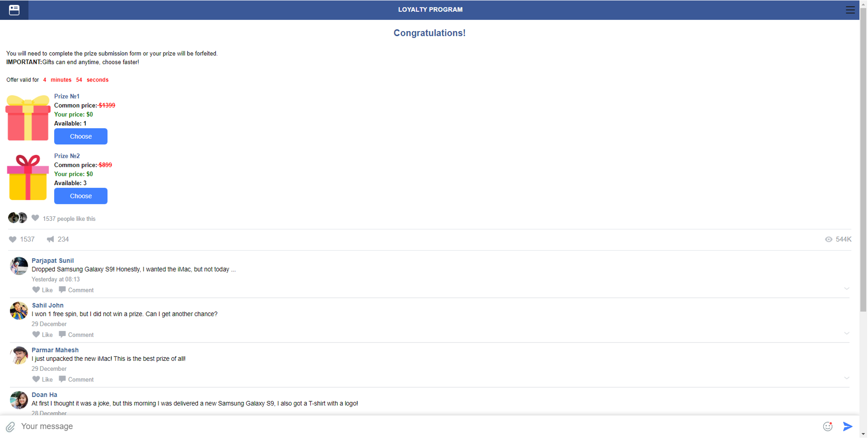Screen dimensions: 868x438
Task: Click the red gift box image
Action: pyautogui.click(x=28, y=118)
